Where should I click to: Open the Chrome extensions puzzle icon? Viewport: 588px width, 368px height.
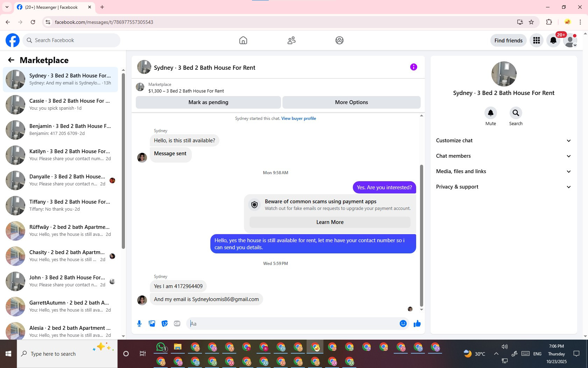click(549, 22)
